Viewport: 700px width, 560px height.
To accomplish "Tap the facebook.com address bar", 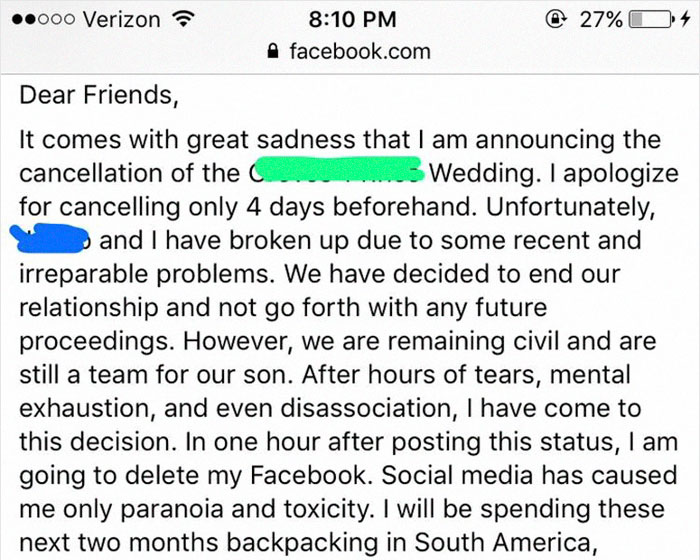I will coord(348,51).
